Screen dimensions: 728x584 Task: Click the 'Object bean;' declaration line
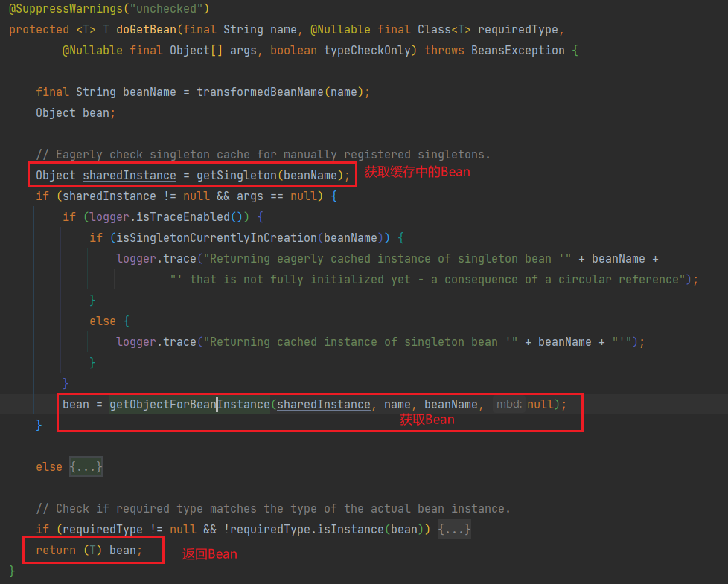75,113
